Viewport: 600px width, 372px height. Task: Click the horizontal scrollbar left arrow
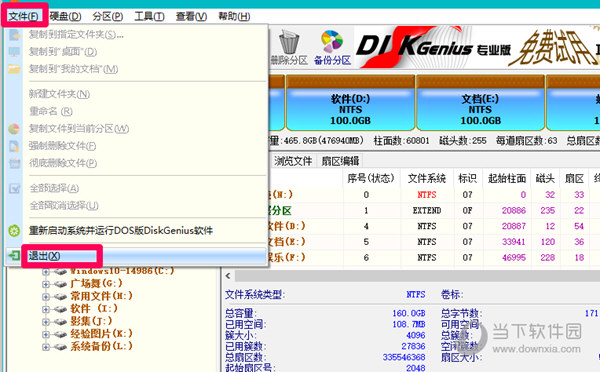click(228, 276)
